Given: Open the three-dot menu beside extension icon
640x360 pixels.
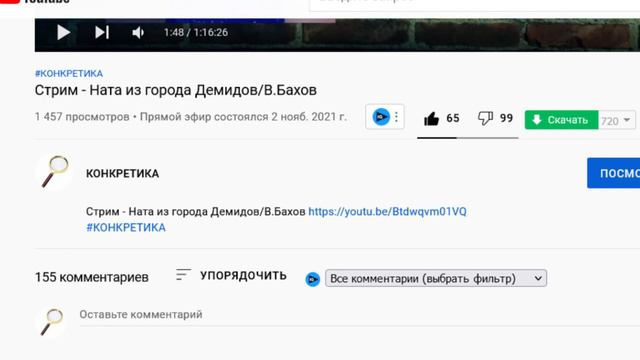Looking at the screenshot, I should 396,117.
